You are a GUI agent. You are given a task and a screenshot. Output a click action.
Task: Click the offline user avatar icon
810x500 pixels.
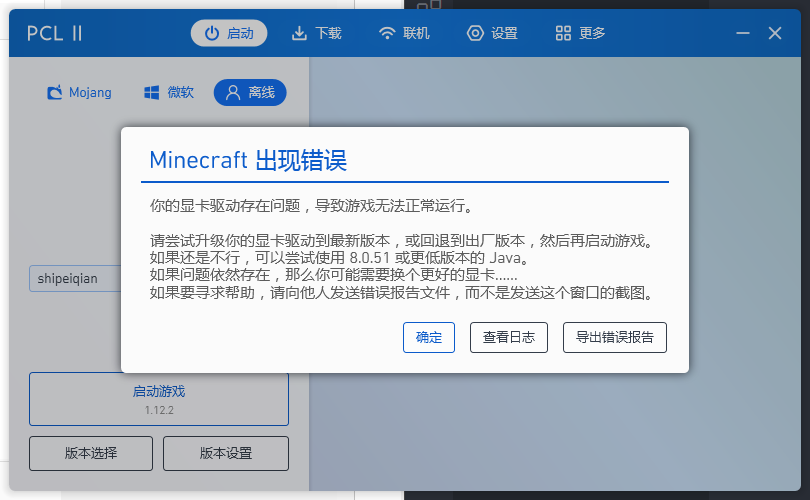[x=233, y=92]
